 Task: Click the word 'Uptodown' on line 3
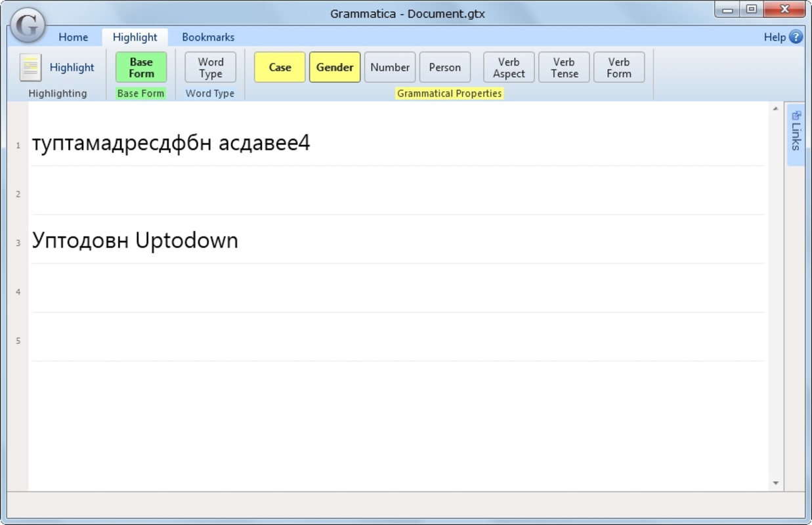click(187, 240)
